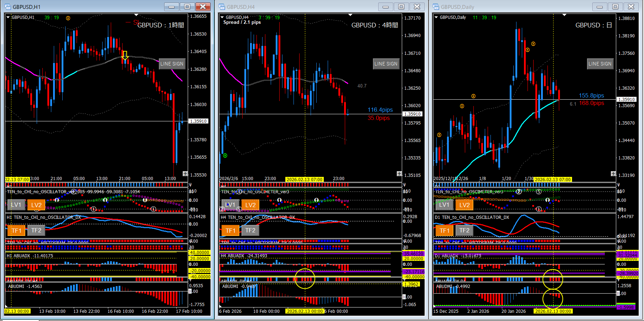Toggle TF1 in the H1 chart
Viewport: 644px width, 321px height.
16,230
